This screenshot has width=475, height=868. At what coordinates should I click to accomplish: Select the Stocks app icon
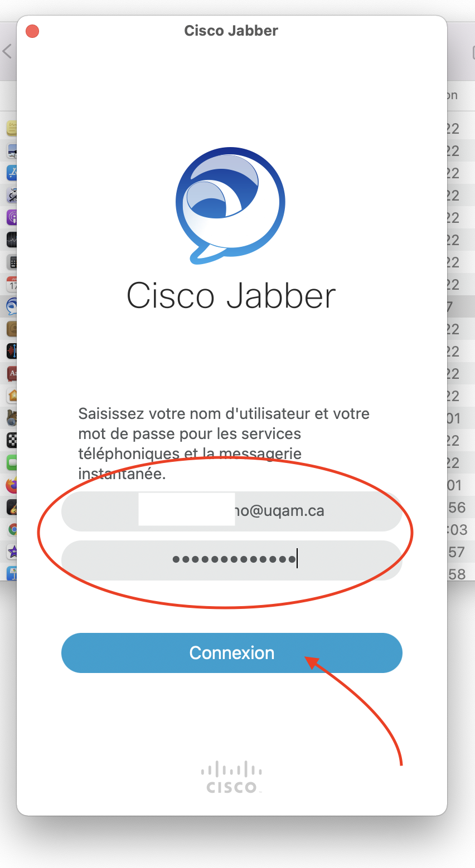click(x=12, y=240)
